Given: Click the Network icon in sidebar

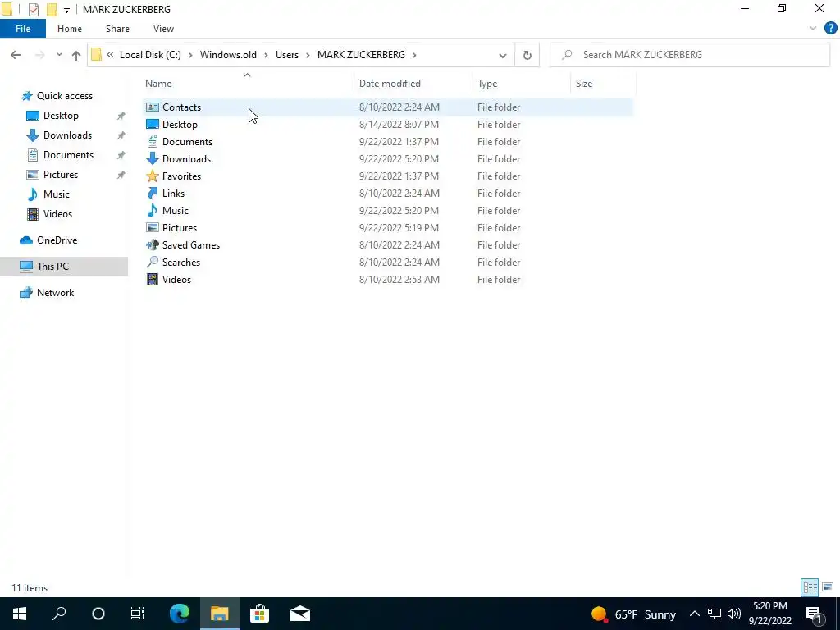Looking at the screenshot, I should click(x=25, y=293).
